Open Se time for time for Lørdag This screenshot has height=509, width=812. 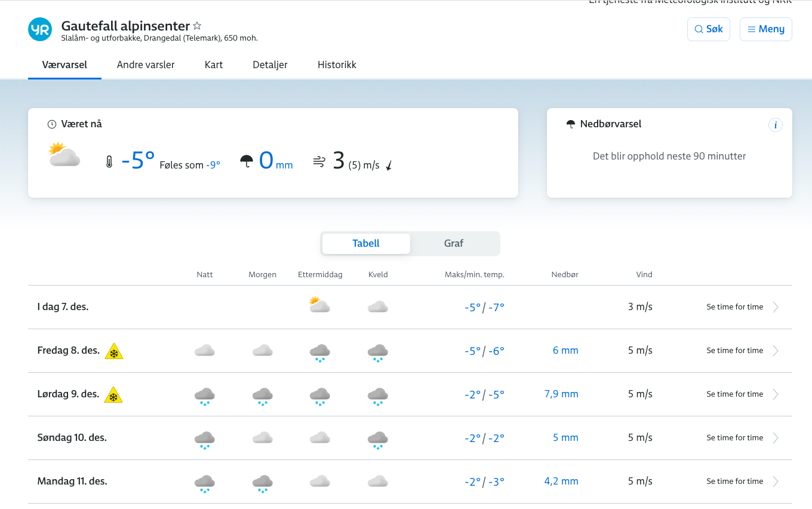pos(735,394)
